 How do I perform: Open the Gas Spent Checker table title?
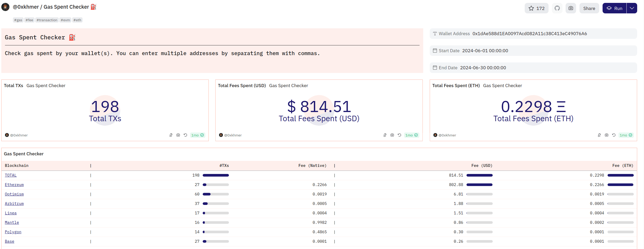24,154
